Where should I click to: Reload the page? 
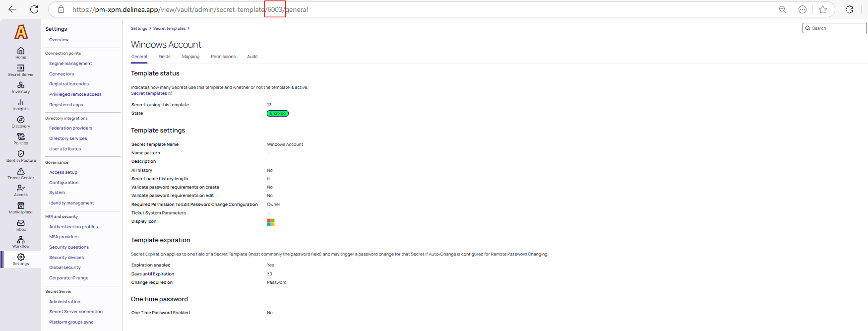(34, 9)
